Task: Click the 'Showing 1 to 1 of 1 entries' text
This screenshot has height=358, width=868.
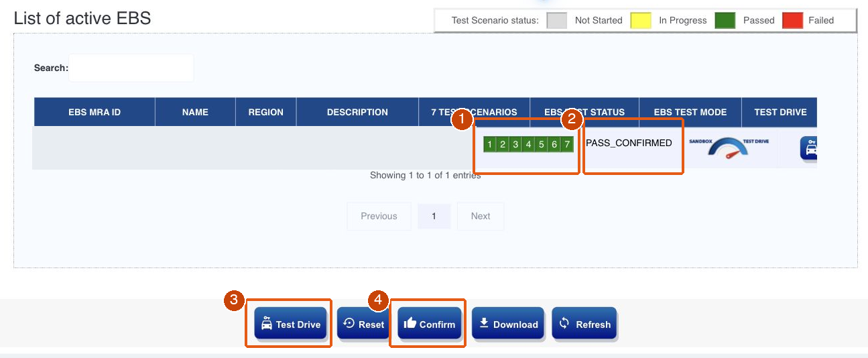Action: coord(425,175)
